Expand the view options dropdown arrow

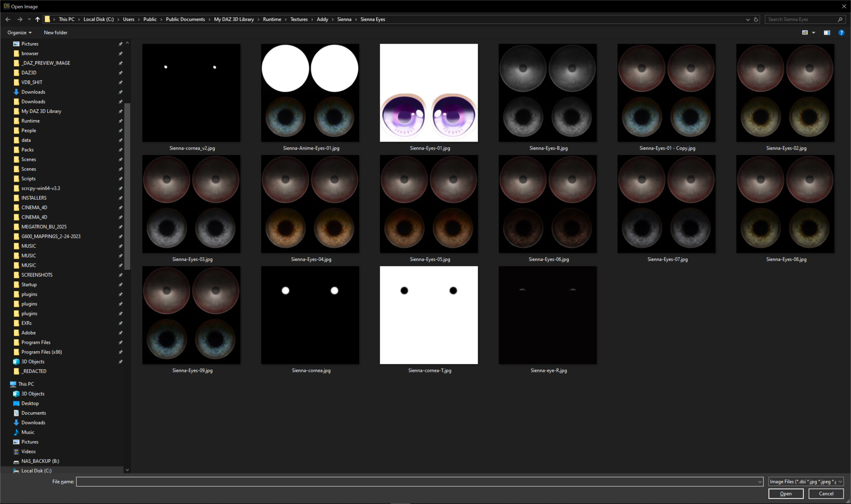click(x=814, y=33)
